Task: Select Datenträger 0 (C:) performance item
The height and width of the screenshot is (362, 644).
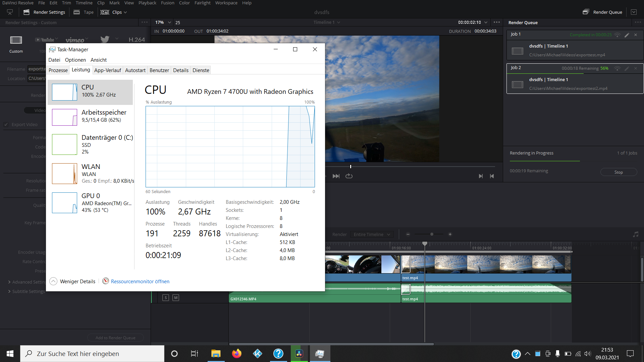Action: pos(90,144)
